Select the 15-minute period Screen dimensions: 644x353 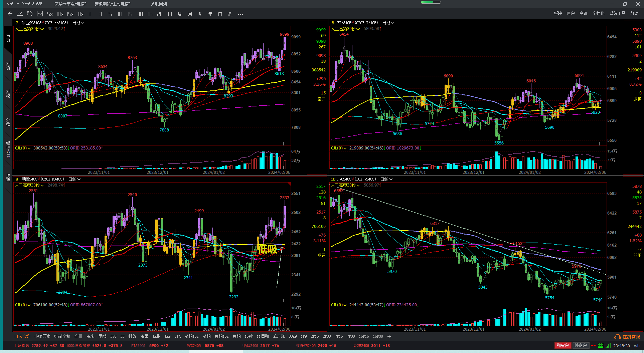(x=130, y=14)
